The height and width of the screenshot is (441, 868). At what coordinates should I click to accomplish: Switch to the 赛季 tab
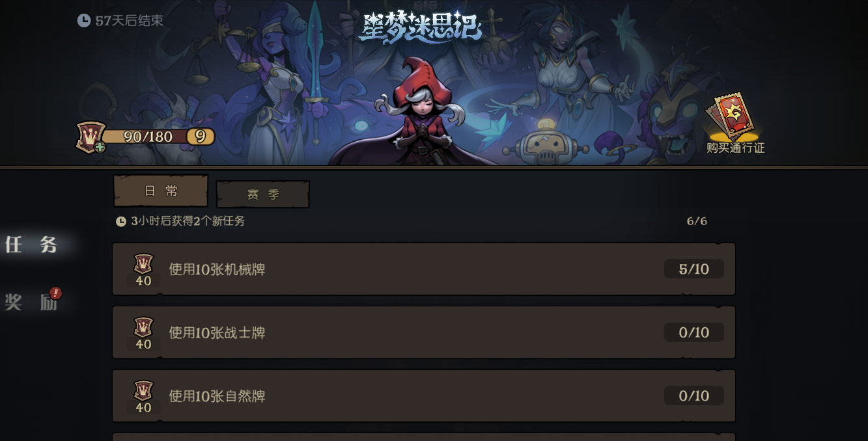[263, 194]
